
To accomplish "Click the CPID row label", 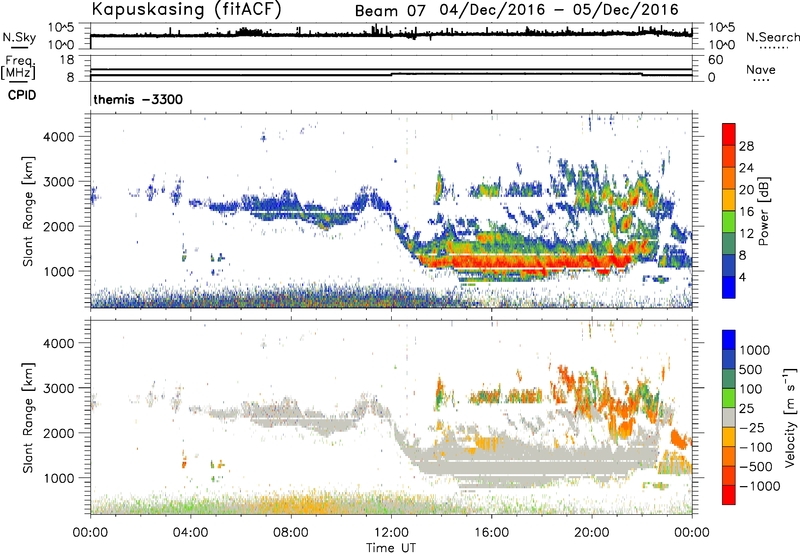I will tap(22, 95).
